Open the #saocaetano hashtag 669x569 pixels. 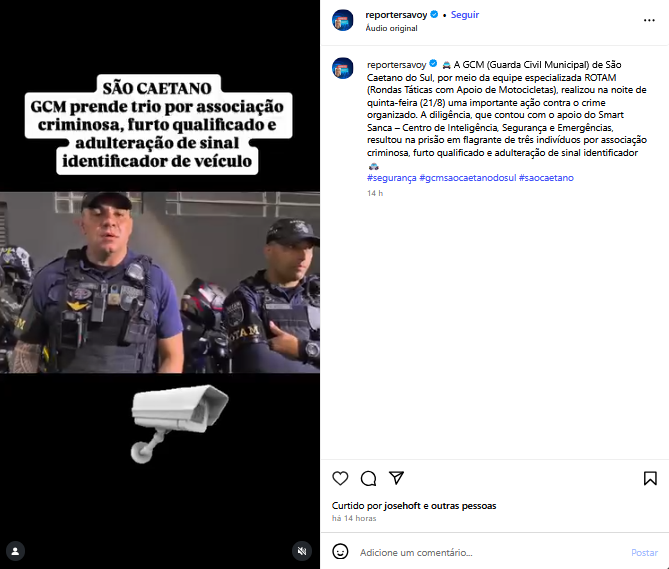[546, 178]
